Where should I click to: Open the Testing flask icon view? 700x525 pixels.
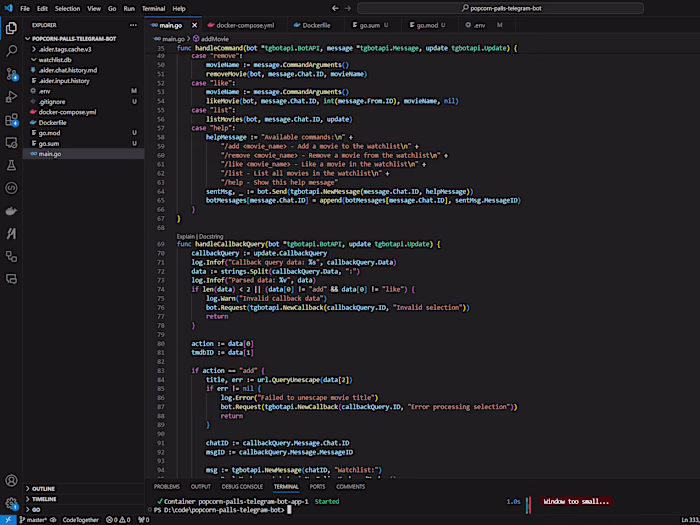tap(11, 165)
